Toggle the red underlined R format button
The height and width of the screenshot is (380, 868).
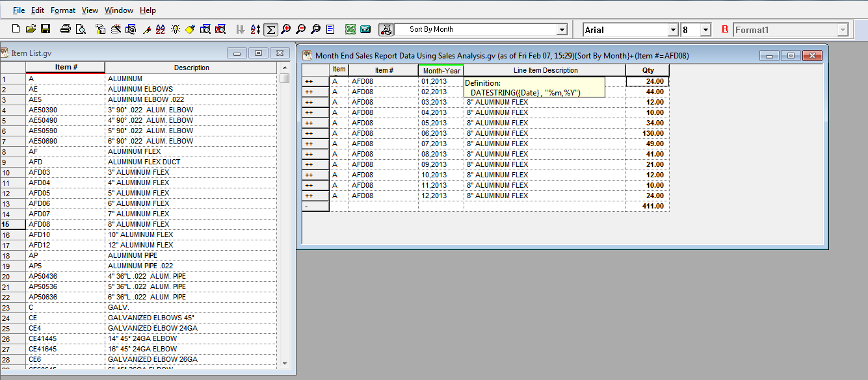click(x=725, y=30)
